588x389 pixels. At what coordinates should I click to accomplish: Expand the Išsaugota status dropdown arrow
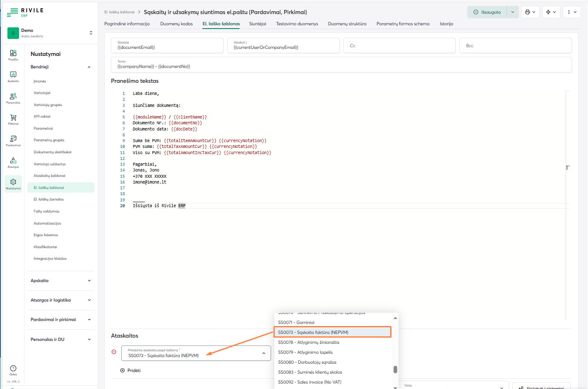coord(513,12)
